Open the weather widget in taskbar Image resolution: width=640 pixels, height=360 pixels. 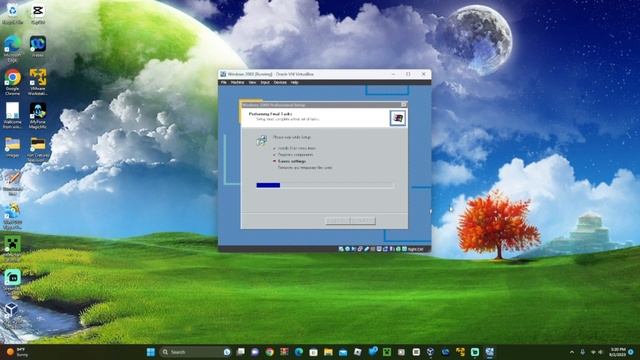pos(17,352)
